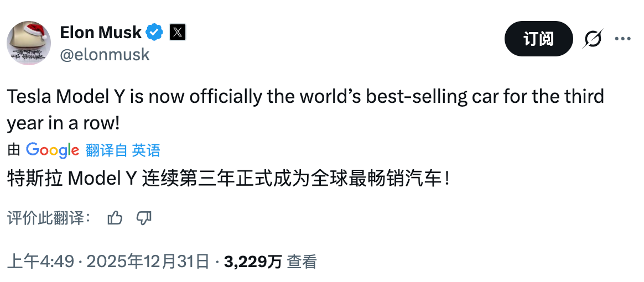Screen dimensions: 644x282
Task: Click the thumbs down translation rating
Action: coord(144,218)
